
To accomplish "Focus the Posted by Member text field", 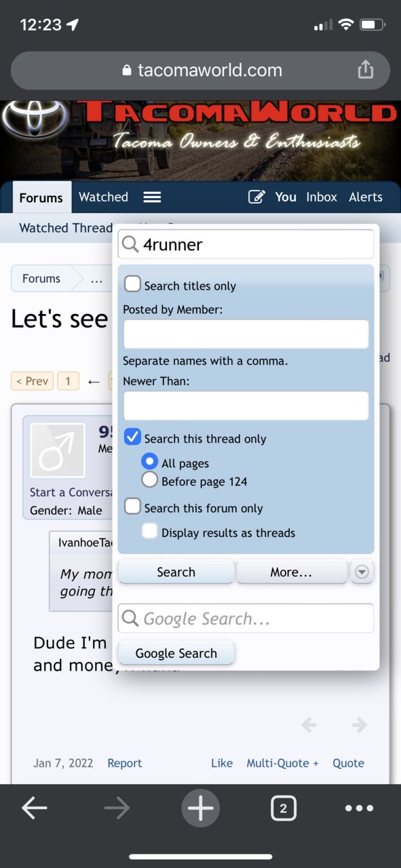I will 246,334.
